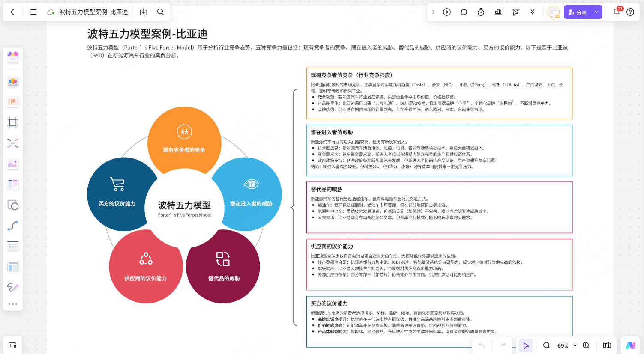Select the connector line tool
The height and width of the screenshot is (354, 644).
(13, 226)
